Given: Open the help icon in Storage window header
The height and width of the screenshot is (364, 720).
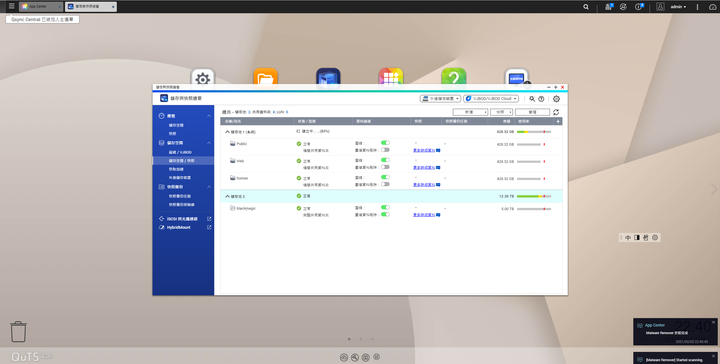Looking at the screenshot, I should point(541,99).
